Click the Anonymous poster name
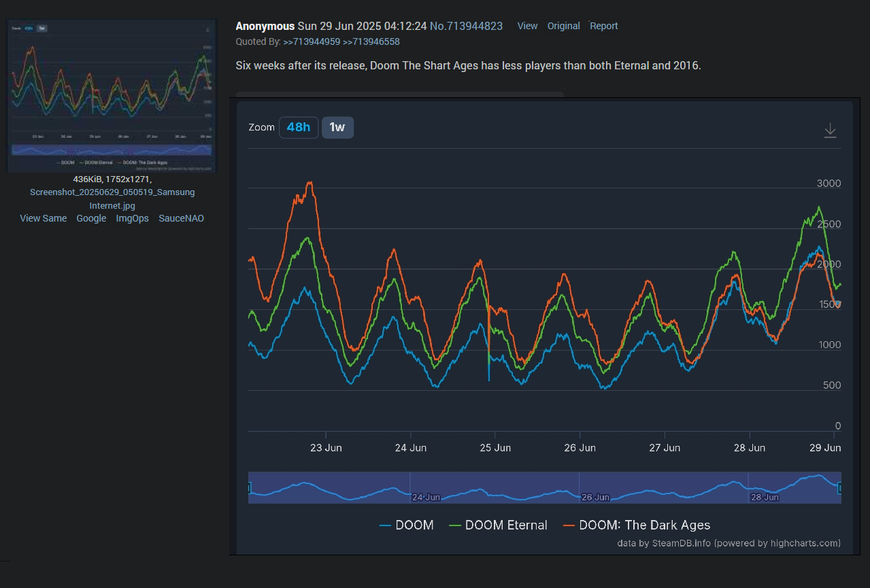 (x=265, y=26)
